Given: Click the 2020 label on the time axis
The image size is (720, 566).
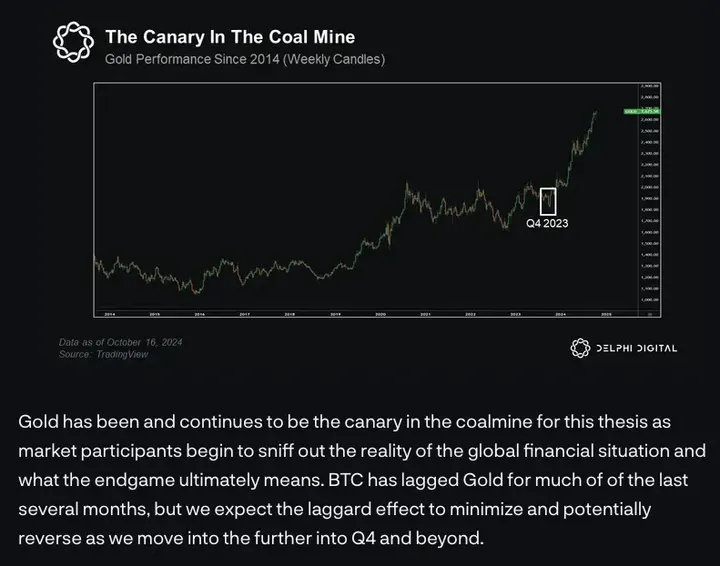Looking at the screenshot, I should (380, 313).
